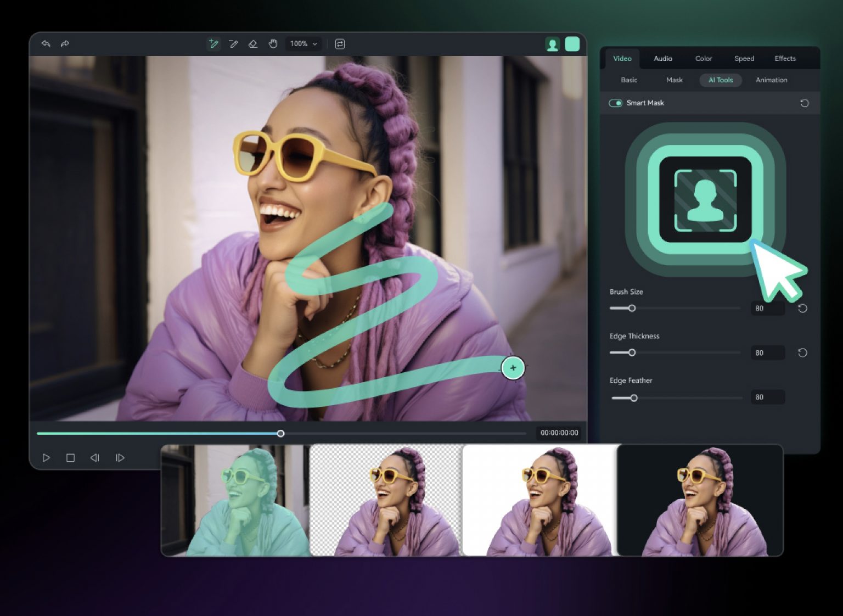Click the Undo arrow icon
843x616 pixels.
(x=46, y=44)
